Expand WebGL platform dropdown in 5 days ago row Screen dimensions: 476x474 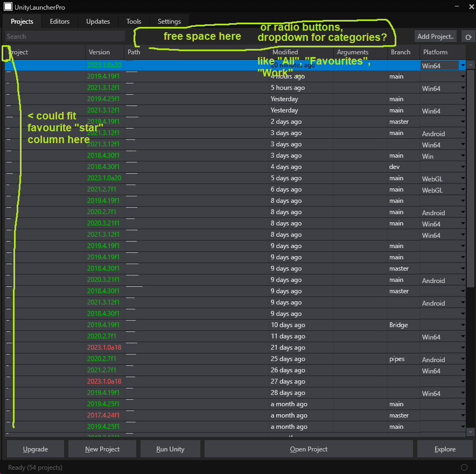coord(463,178)
